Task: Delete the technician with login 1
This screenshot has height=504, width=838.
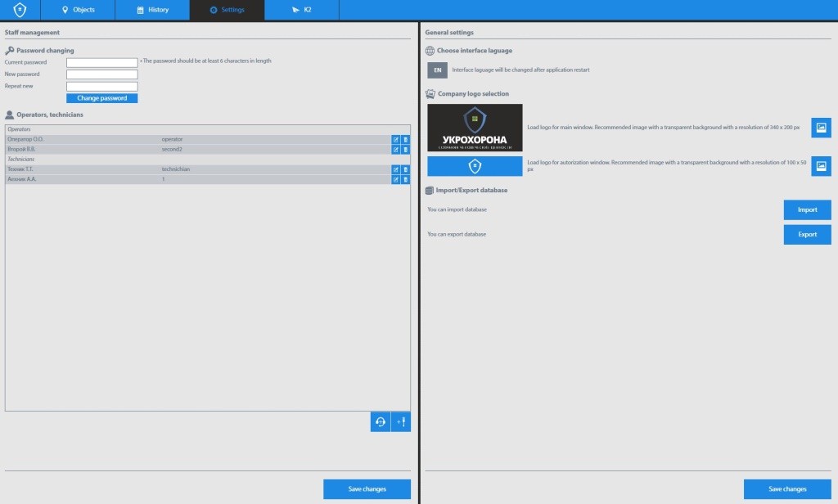Action: [x=406, y=179]
